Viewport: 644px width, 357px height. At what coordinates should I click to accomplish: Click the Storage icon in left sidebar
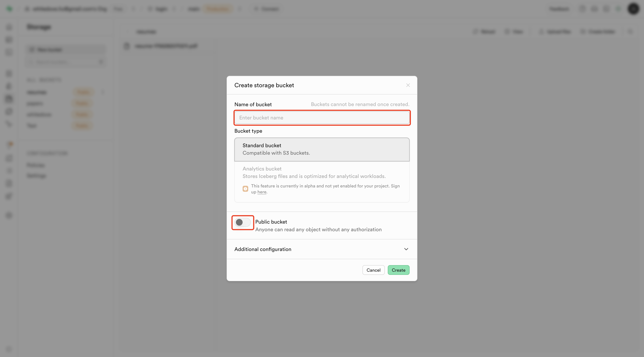9,99
